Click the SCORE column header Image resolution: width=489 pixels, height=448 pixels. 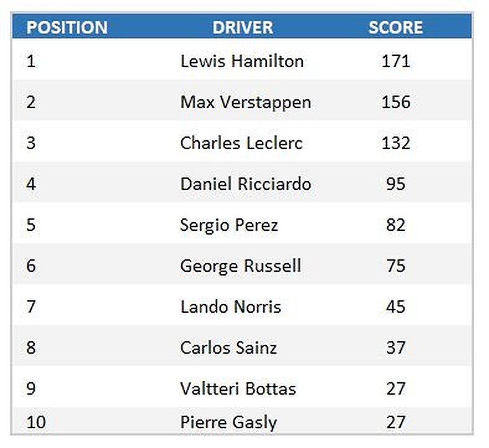[395, 28]
